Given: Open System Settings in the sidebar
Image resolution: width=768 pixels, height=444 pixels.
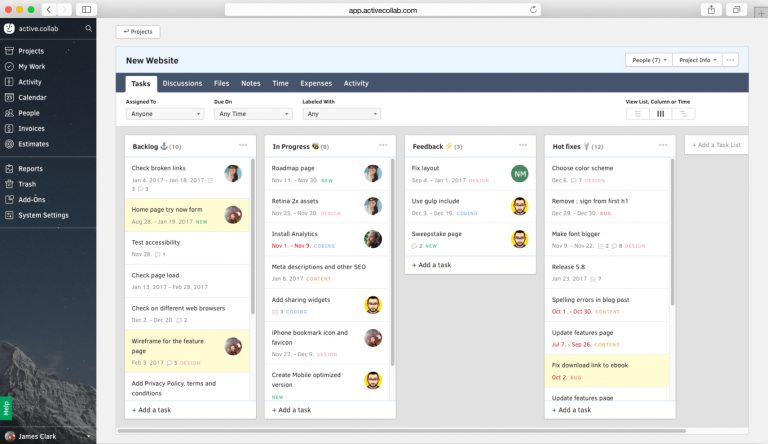Looking at the screenshot, I should [x=43, y=215].
